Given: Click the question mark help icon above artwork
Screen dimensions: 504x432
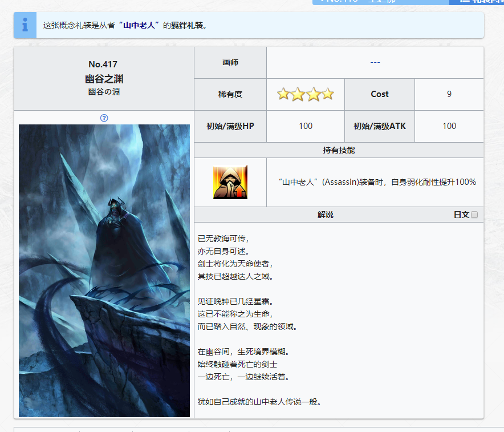Looking at the screenshot, I should click(104, 118).
